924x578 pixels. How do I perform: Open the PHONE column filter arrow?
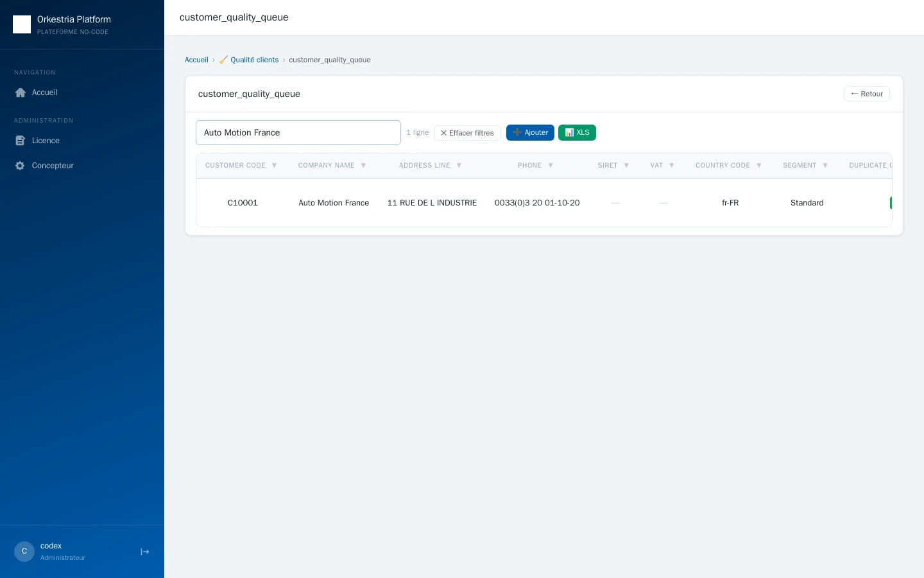[x=551, y=166]
